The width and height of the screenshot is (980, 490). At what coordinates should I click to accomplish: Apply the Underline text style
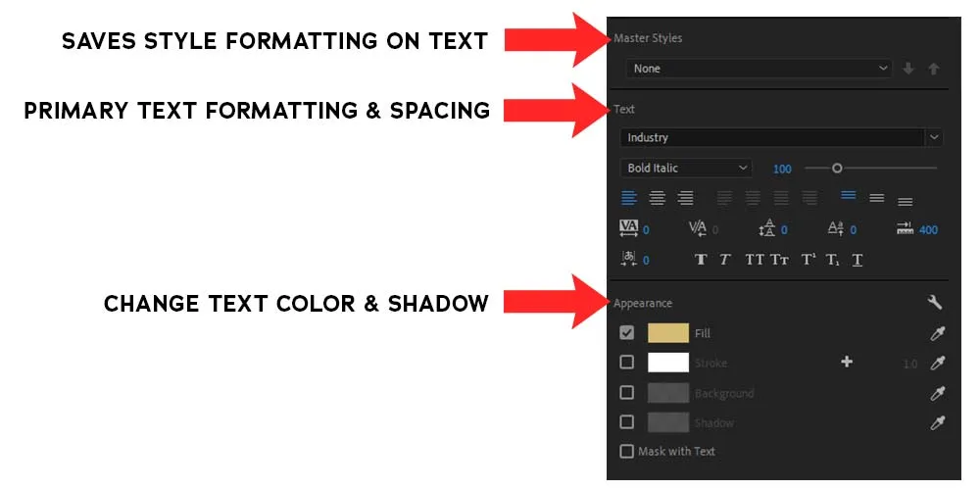[857, 260]
